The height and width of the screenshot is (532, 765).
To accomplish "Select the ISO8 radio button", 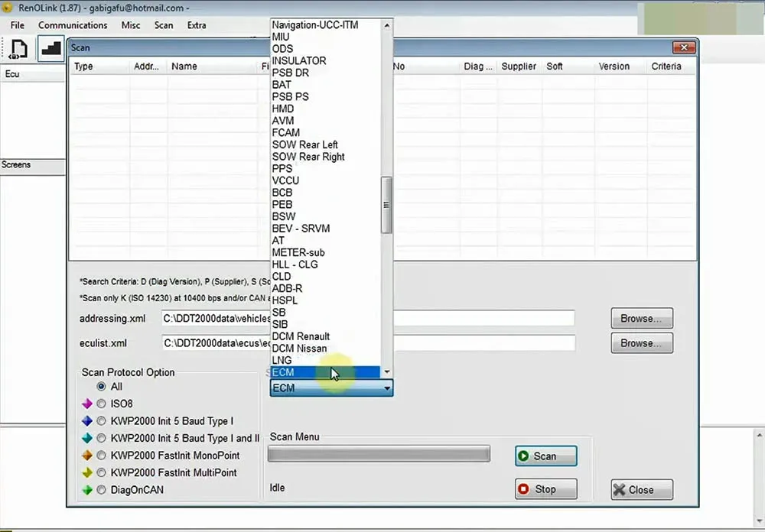I will point(101,404).
